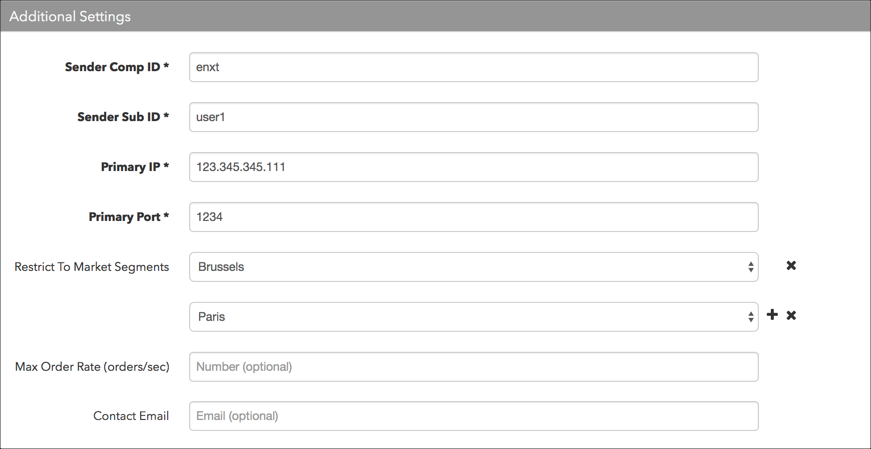Open the Brussels market segment dropdown
Viewport: 871px width, 449px height.
(473, 267)
